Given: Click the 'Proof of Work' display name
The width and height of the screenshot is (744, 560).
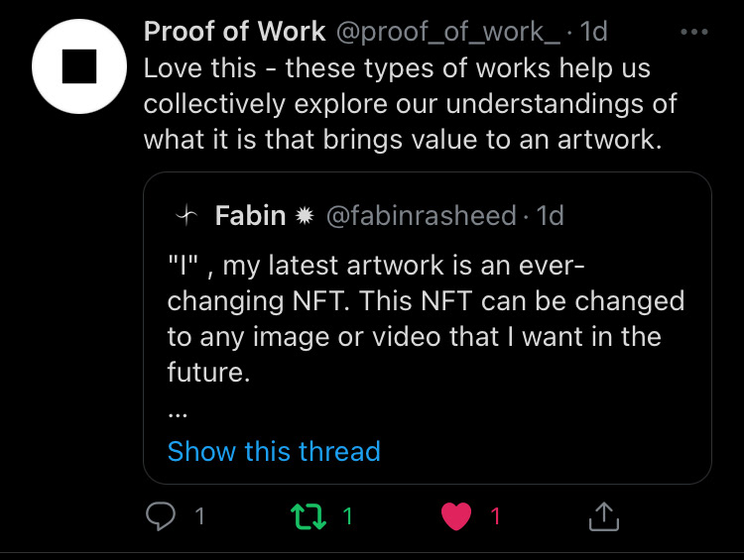Looking at the screenshot, I should (234, 32).
